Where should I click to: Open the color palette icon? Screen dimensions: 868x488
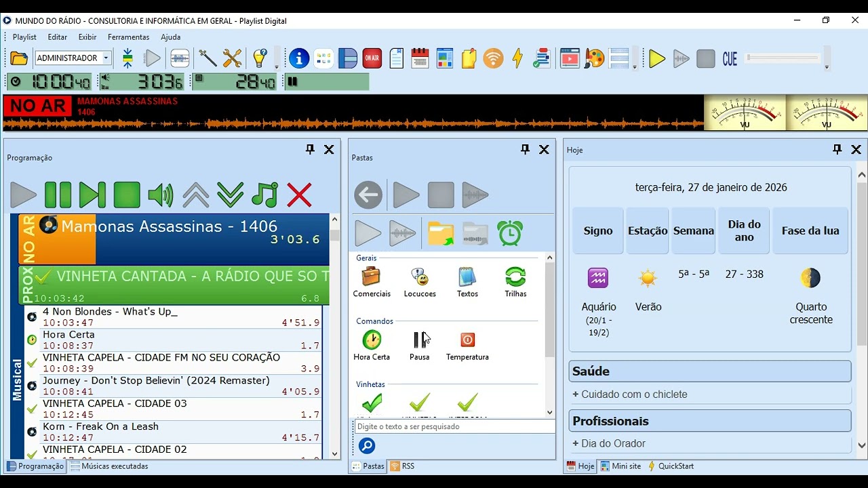595,58
